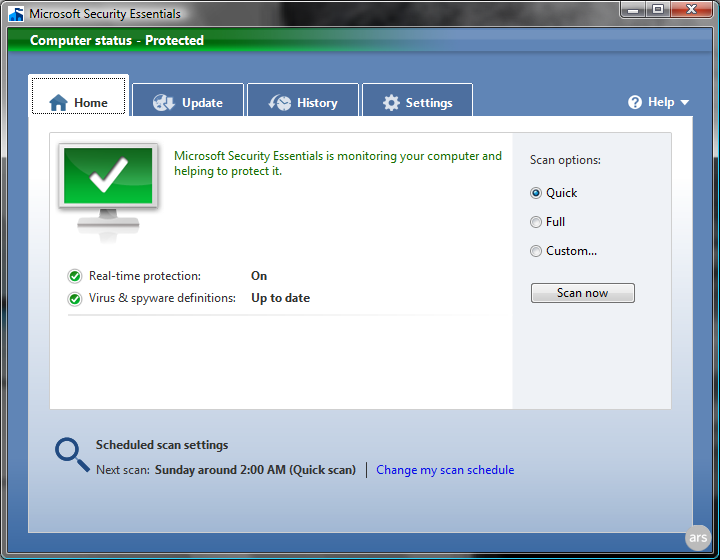Click the Virus & spyware definitions check icon
This screenshot has height=560, width=720.
tap(74, 299)
